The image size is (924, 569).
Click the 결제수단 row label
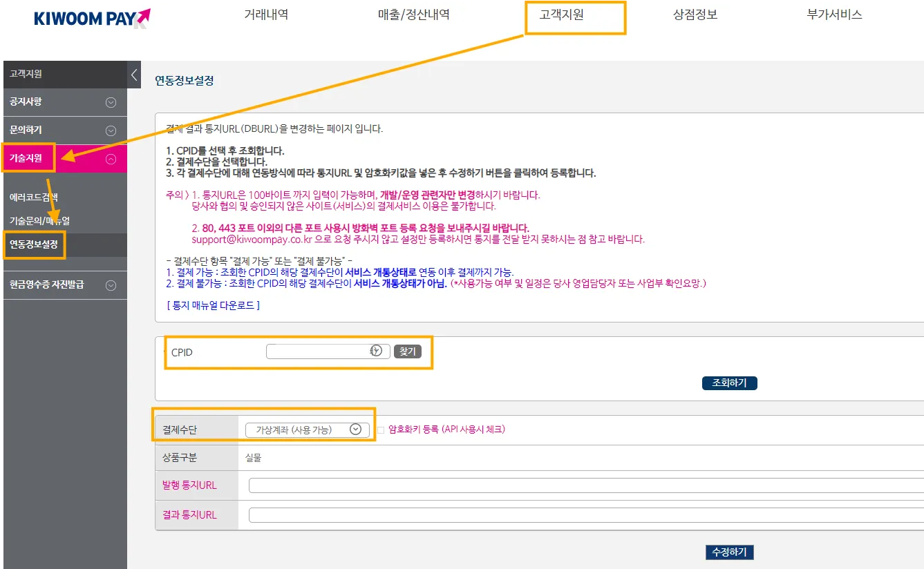coord(179,430)
